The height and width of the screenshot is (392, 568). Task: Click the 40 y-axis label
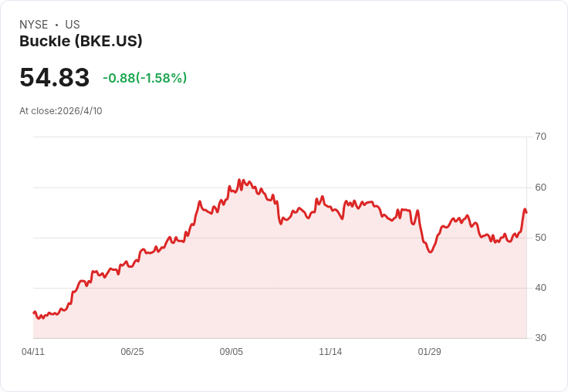tap(540, 288)
